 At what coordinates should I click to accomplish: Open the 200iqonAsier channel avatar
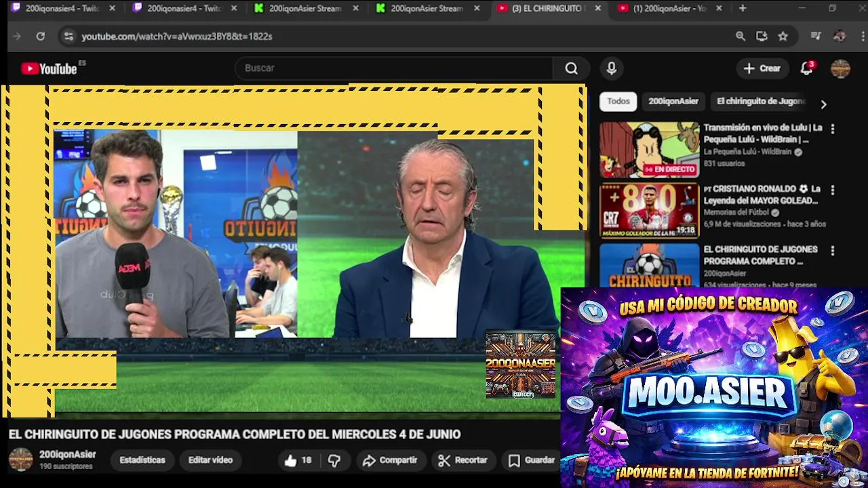[20, 460]
